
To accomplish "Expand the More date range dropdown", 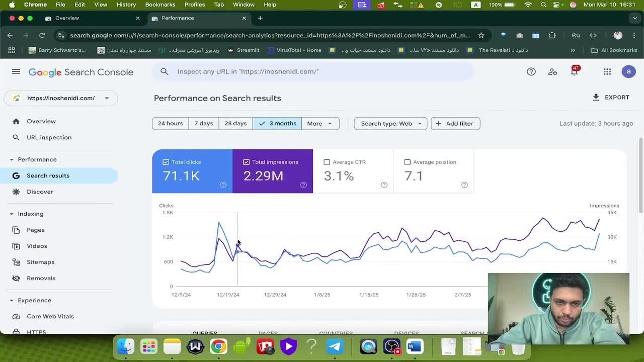I will 320,124.
